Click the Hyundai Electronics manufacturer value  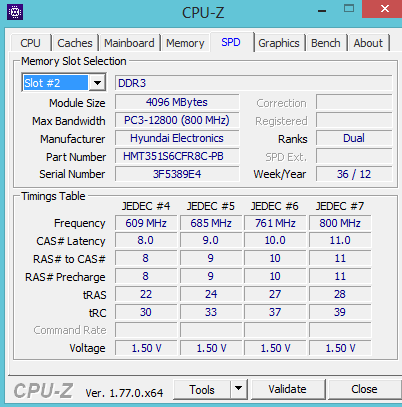(177, 138)
